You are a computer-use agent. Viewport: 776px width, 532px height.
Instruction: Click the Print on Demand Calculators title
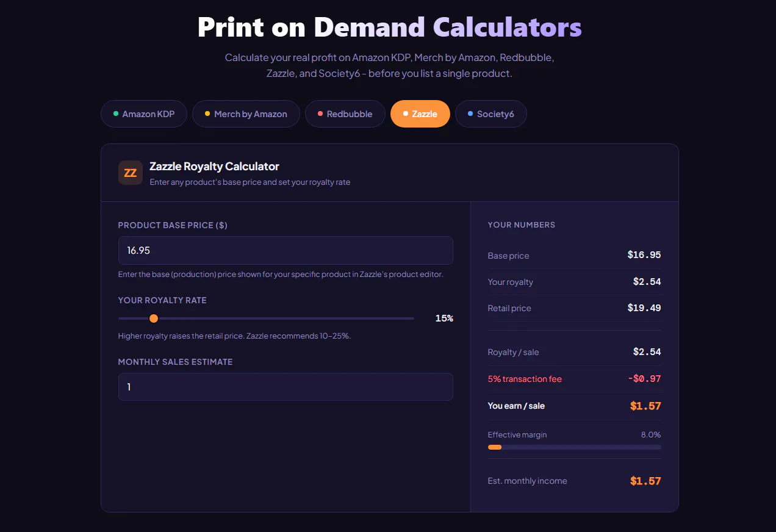click(389, 27)
